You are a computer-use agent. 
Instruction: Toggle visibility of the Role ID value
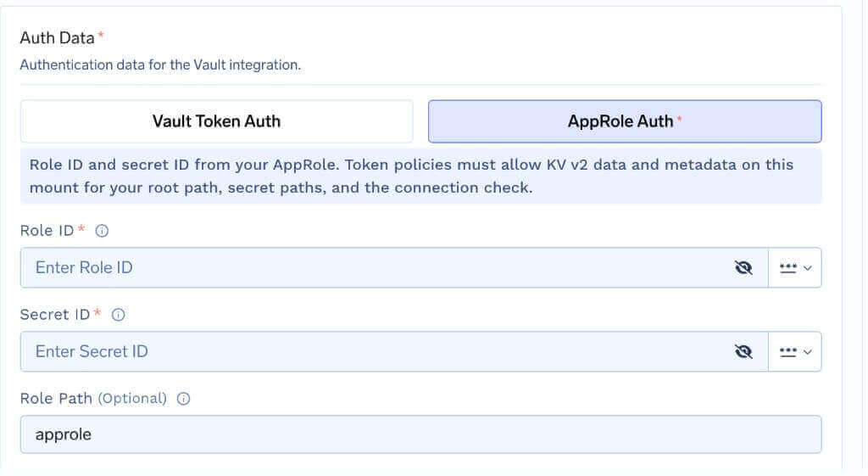point(743,268)
